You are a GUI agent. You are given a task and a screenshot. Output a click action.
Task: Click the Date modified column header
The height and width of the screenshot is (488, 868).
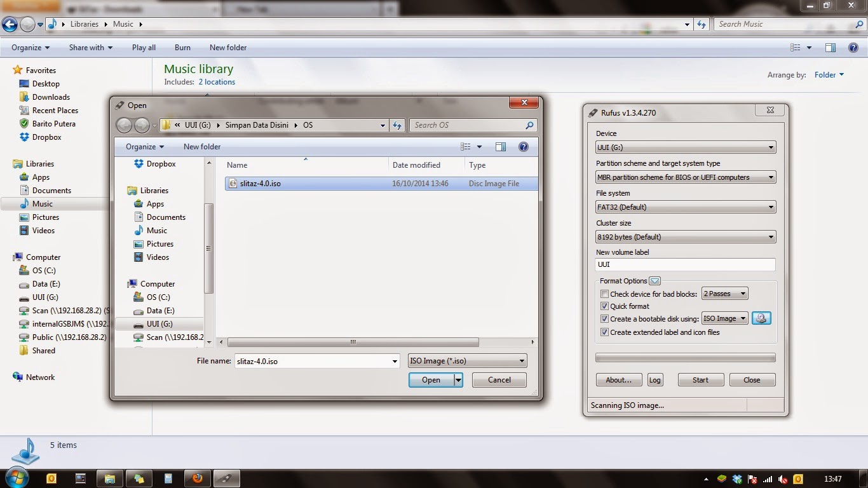[x=417, y=165]
